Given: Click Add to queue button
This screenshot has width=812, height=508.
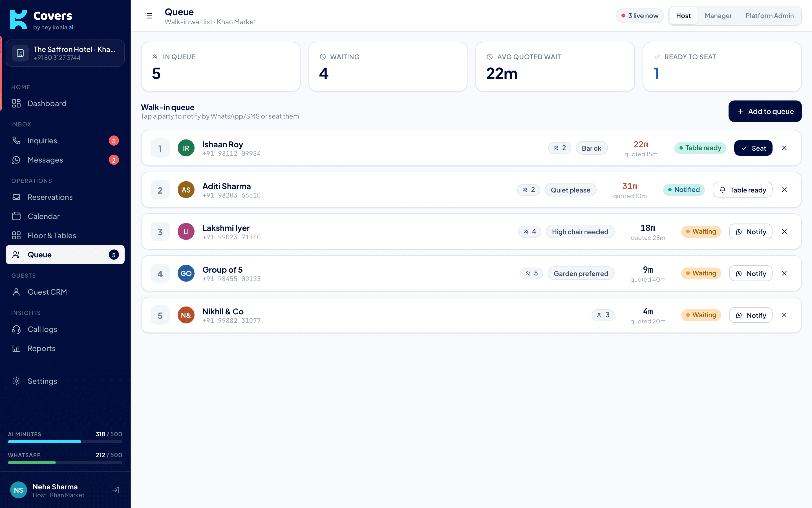Looking at the screenshot, I should (x=765, y=111).
